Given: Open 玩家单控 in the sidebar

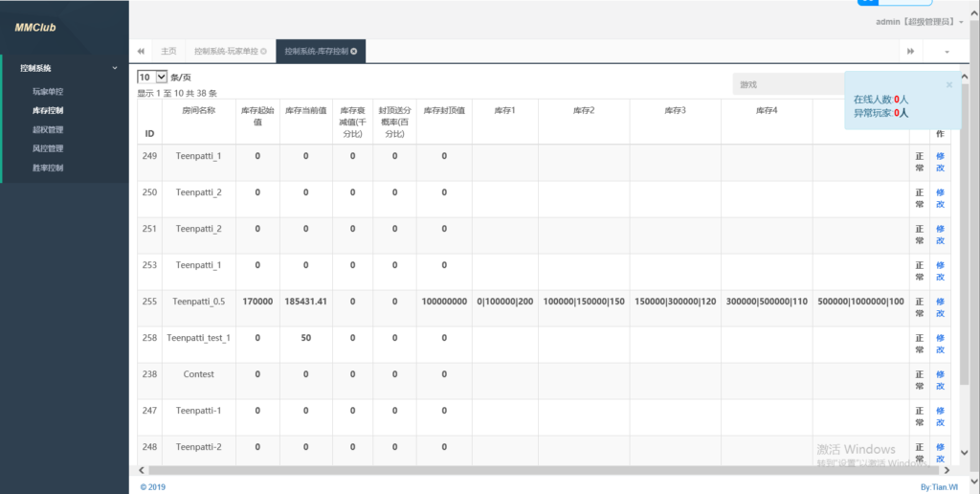Looking at the screenshot, I should [x=48, y=92].
